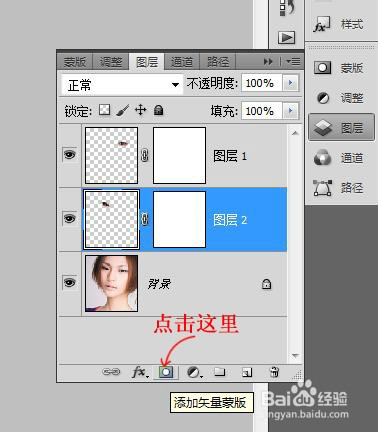The width and height of the screenshot is (378, 432).
Task: Select the 图层 2 layer mask thumbnail
Action: (179, 219)
